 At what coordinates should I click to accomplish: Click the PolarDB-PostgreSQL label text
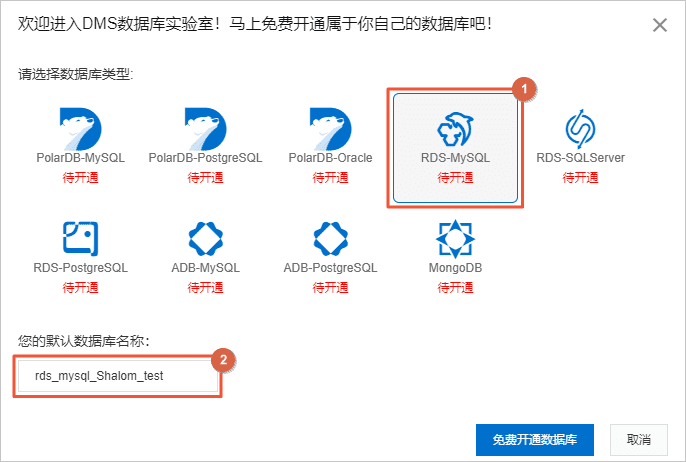206,158
